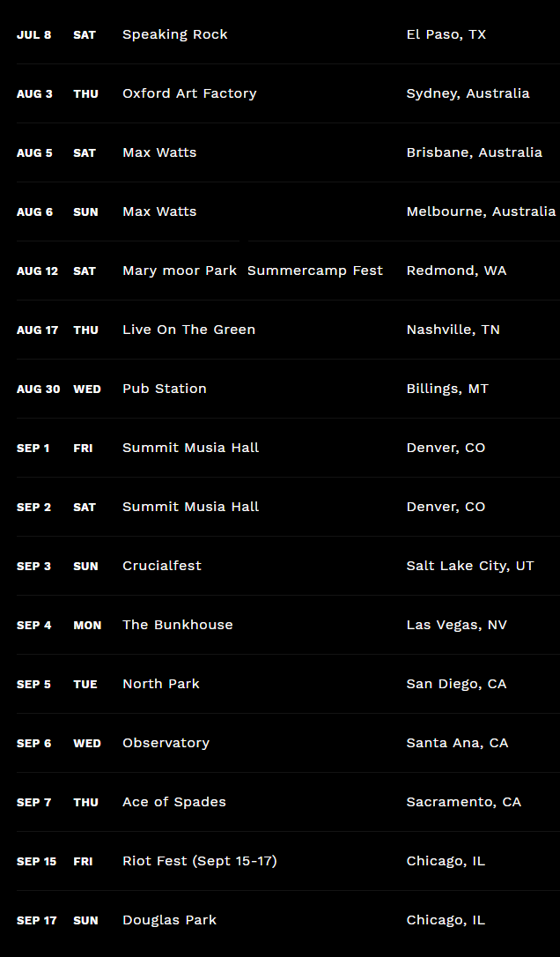The height and width of the screenshot is (957, 560).
Task: Open the Crucialfest event
Action: click(162, 566)
